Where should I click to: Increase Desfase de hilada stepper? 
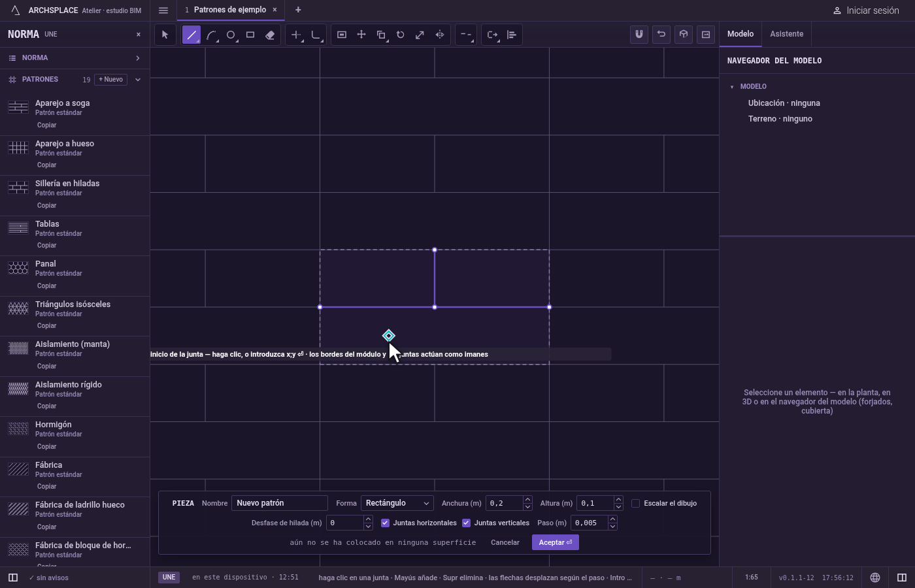pyautogui.click(x=368, y=519)
